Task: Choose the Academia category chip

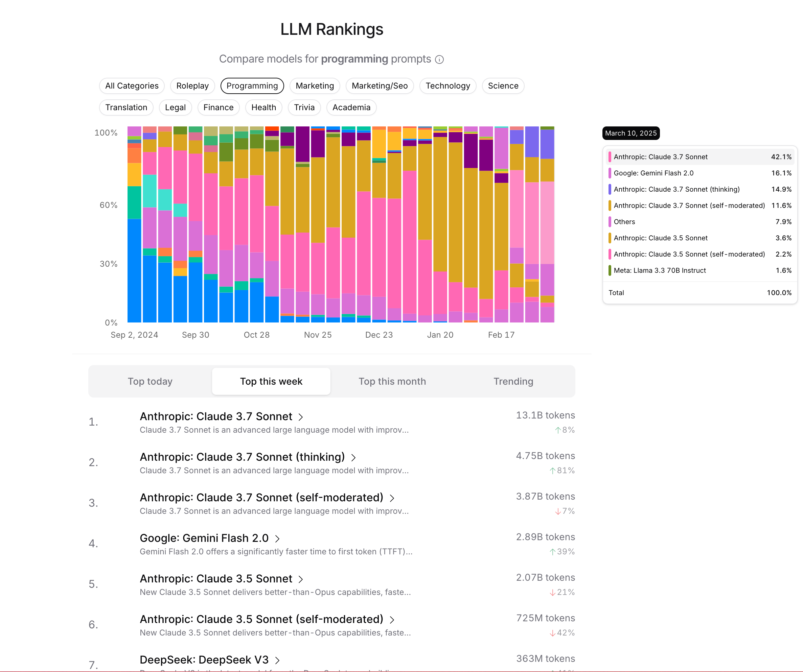Action: pyautogui.click(x=351, y=107)
